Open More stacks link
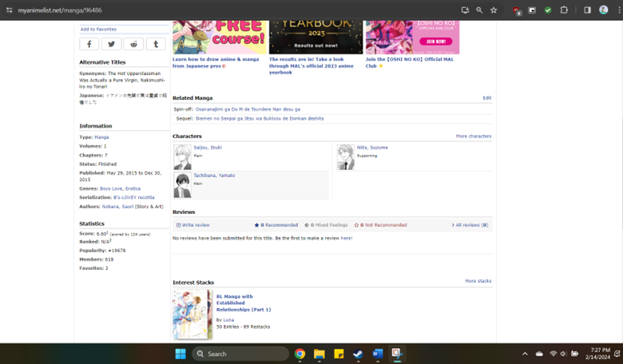This screenshot has width=623, height=364. coord(478,281)
